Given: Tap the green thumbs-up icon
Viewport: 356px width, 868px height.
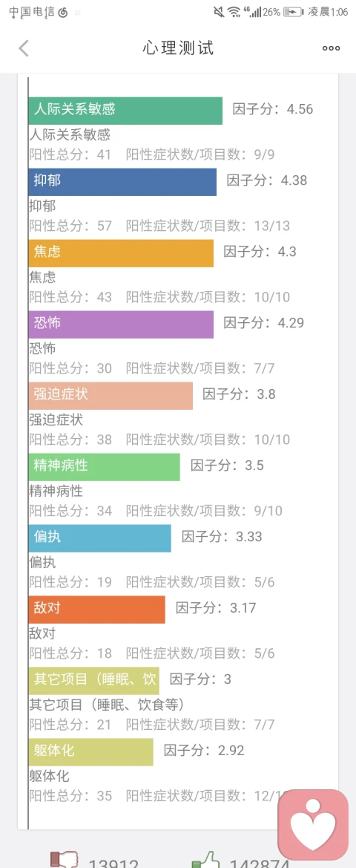Looking at the screenshot, I should click(205, 860).
